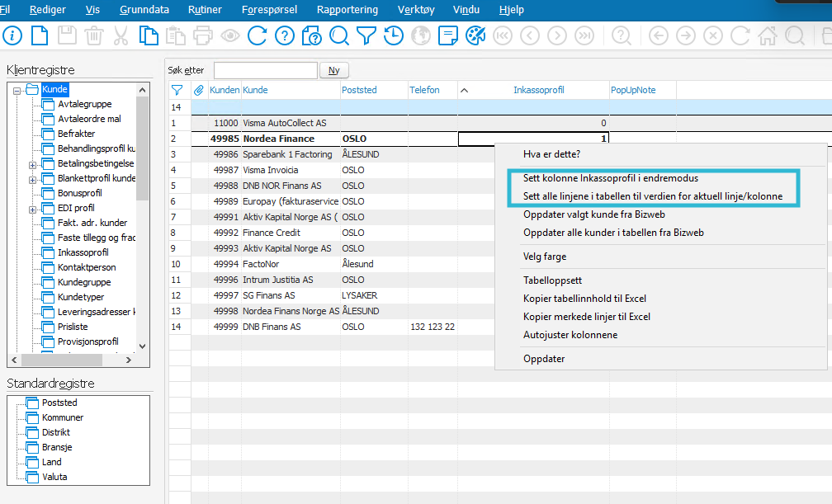Go to the first record with the double-left icon

(503, 36)
